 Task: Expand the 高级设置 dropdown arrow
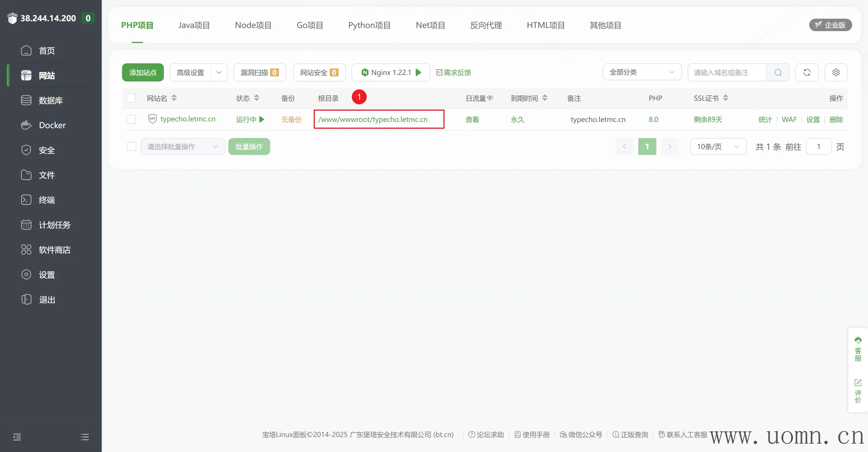tap(219, 72)
